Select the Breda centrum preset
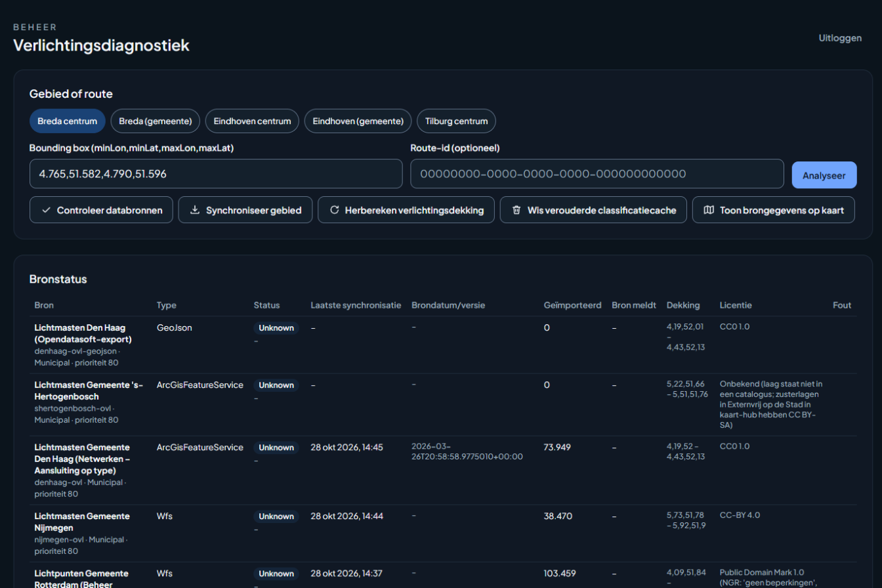The width and height of the screenshot is (882, 588). pyautogui.click(x=68, y=121)
